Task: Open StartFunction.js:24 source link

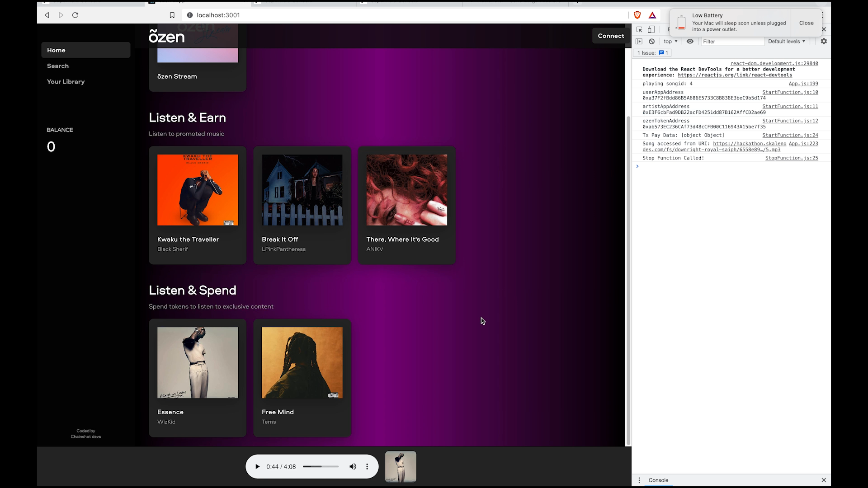Action: tap(790, 135)
